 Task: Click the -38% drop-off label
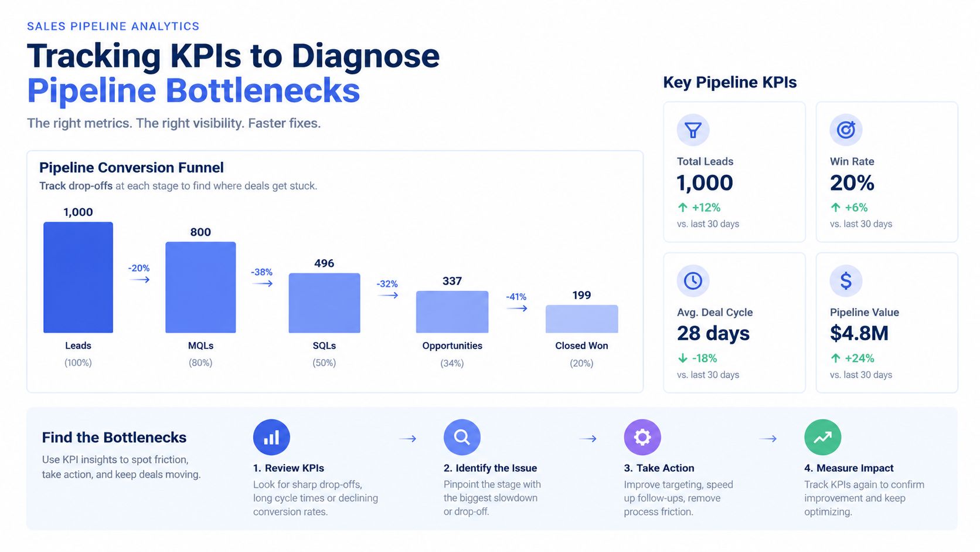tap(262, 272)
